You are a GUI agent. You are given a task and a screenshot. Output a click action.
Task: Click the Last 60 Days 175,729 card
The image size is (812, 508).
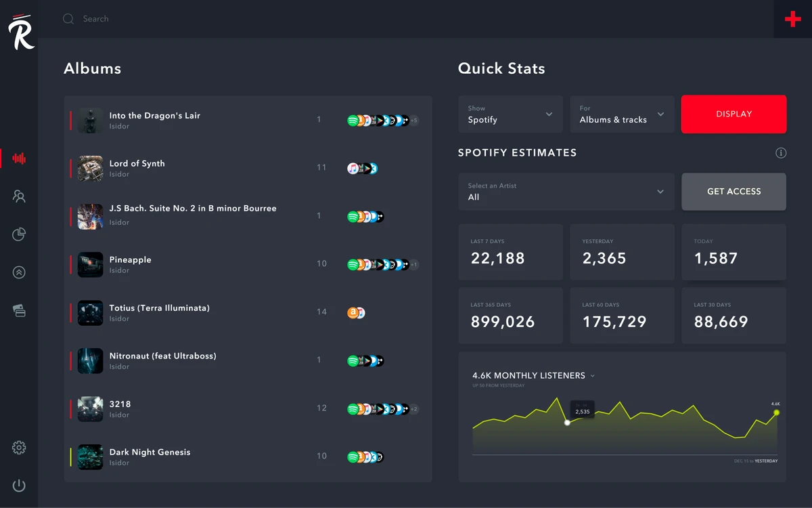[x=622, y=316]
